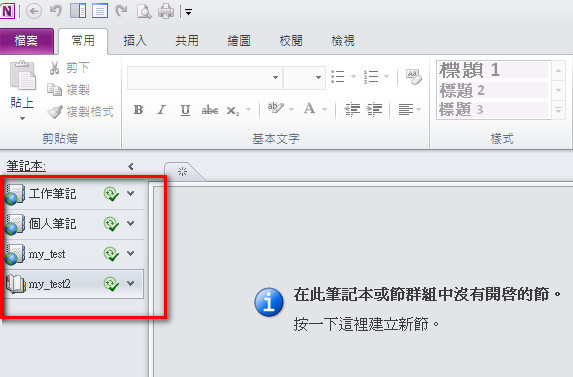The image size is (573, 377).
Task: Open the font name combo box
Action: click(x=205, y=77)
